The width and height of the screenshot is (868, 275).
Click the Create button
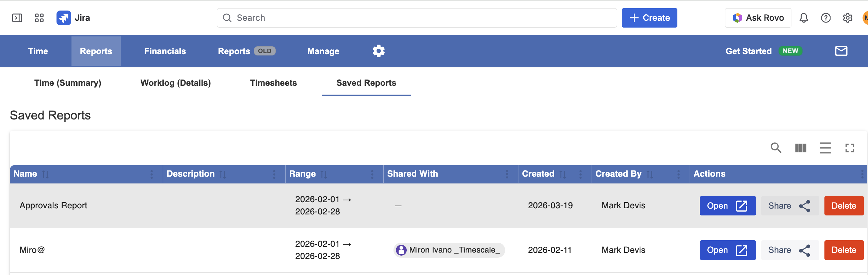click(649, 18)
